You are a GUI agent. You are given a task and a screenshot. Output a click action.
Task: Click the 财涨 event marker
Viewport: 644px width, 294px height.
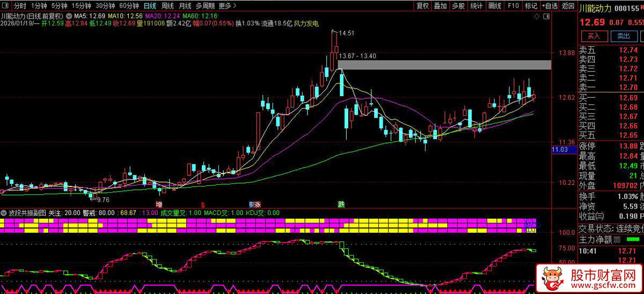coord(255,205)
